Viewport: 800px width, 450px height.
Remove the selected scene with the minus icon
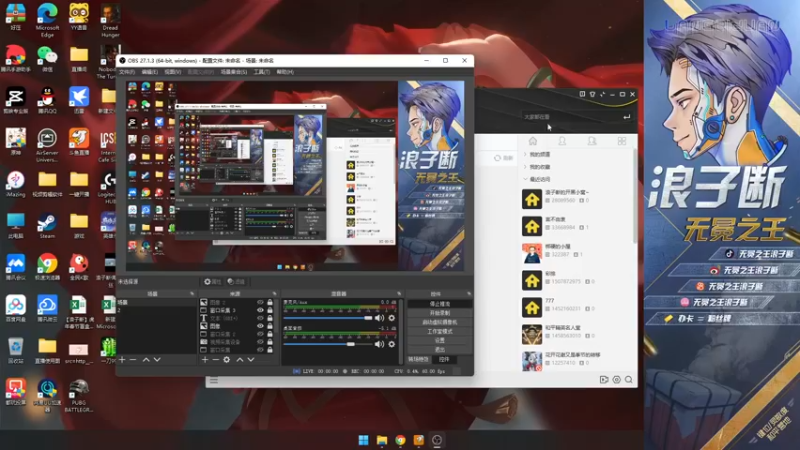133,360
